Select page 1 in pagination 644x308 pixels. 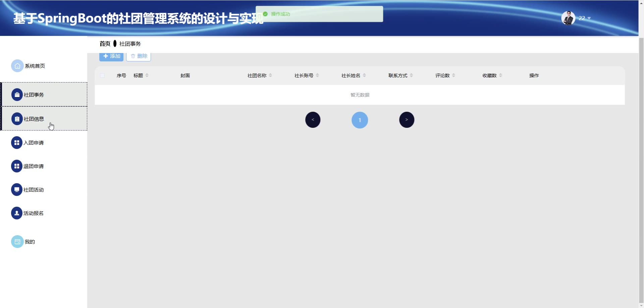360,120
